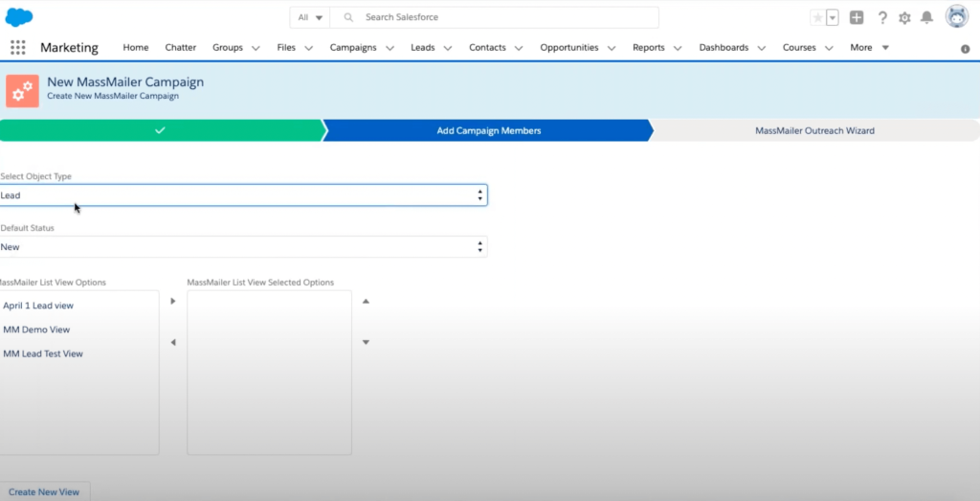Click the move down arrow for selected options
Screen dimensions: 980x501
point(366,342)
